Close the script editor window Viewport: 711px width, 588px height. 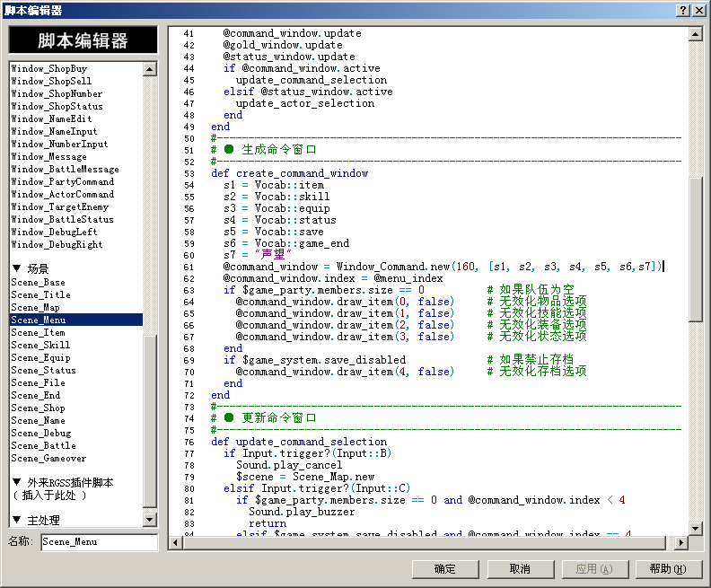click(698, 11)
